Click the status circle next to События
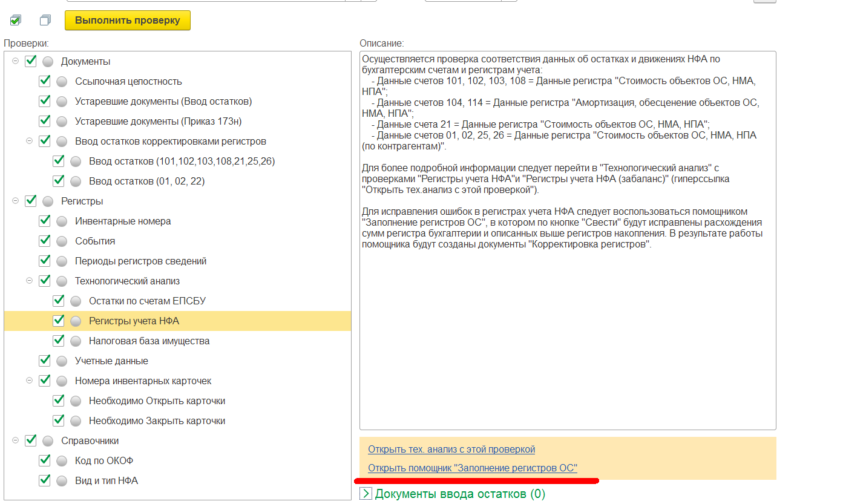 pos(62,241)
